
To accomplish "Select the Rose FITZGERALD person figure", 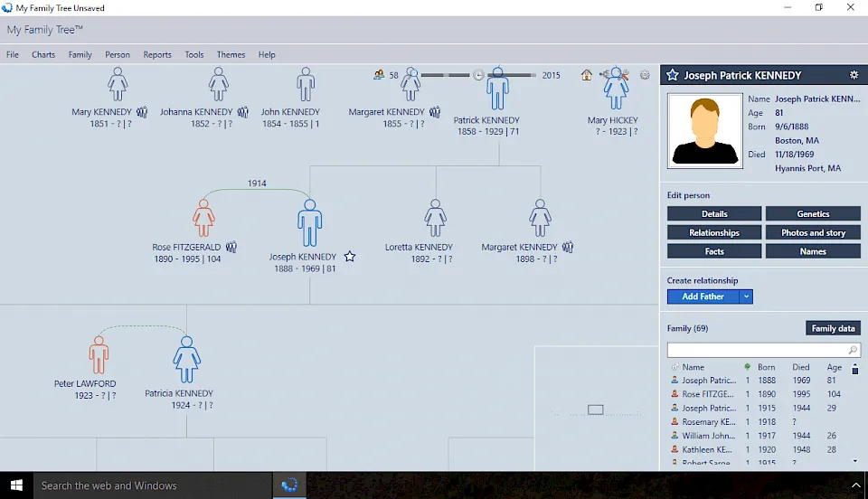I will [x=203, y=218].
